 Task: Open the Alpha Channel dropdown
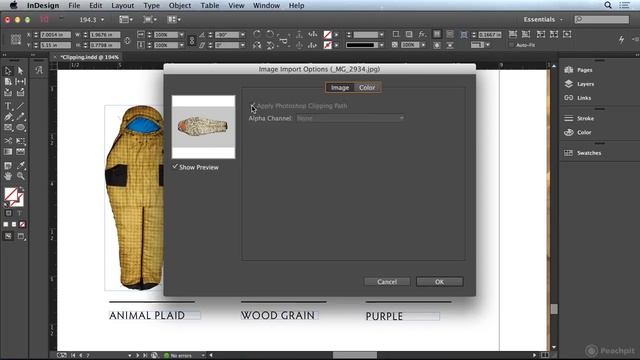(x=351, y=118)
